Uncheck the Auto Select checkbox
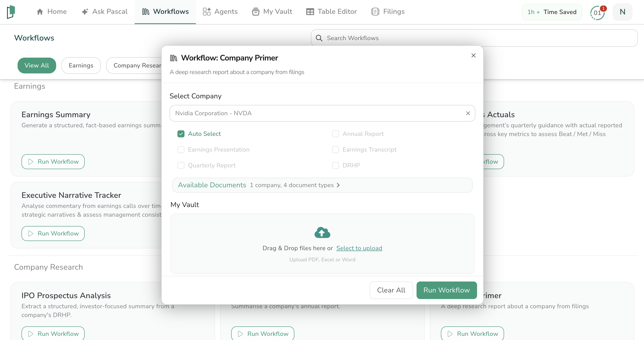The height and width of the screenshot is (340, 644). pos(181,134)
